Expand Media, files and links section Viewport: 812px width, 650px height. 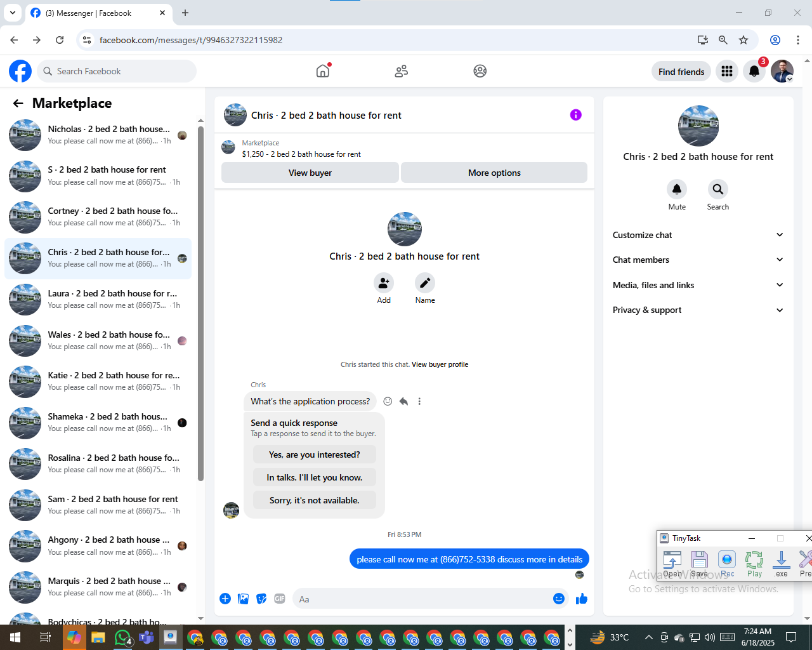(x=698, y=285)
